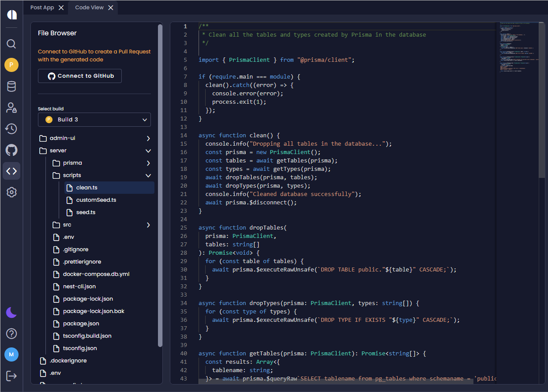Open the database entities icon in sidebar
The width and height of the screenshot is (548, 392).
[11, 87]
